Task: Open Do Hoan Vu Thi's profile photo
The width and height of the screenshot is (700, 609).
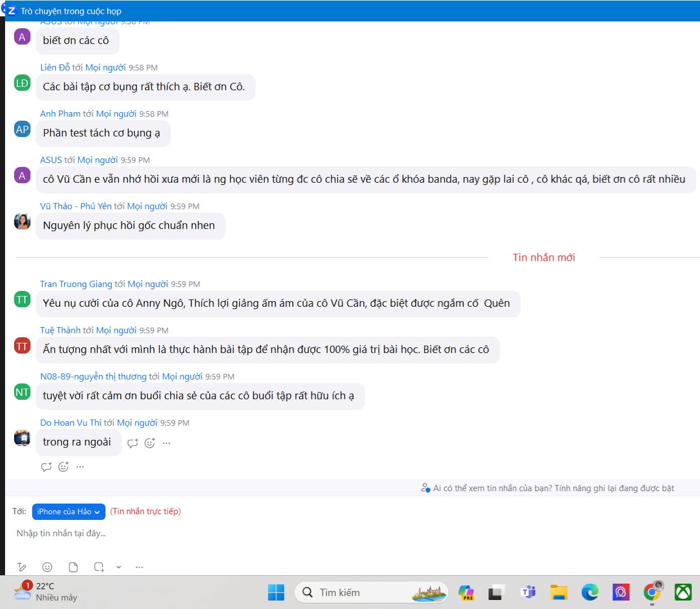Action: [22, 438]
